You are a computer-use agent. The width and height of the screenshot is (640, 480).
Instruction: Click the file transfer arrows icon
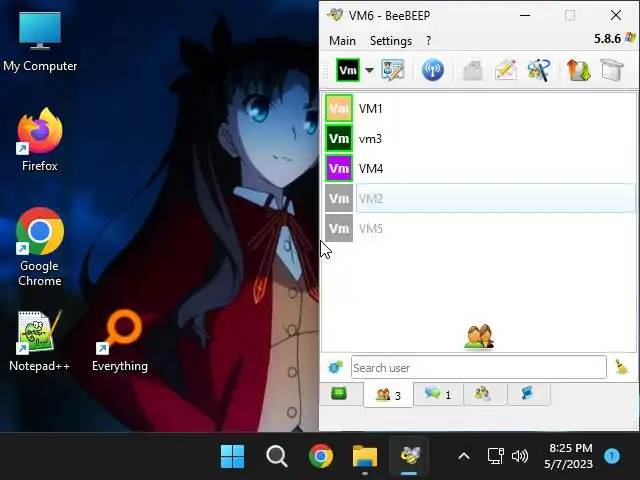pos(578,70)
